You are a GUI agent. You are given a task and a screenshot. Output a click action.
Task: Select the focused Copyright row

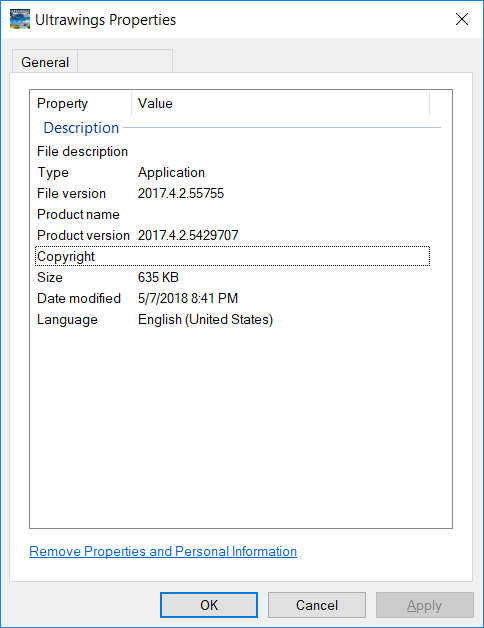tap(232, 256)
